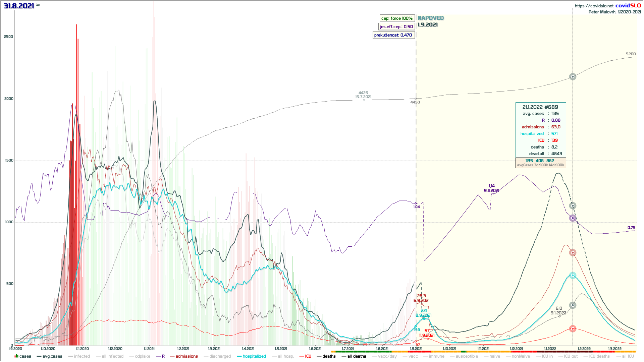Click the gray marker on all deaths curve
644x362 pixels.
coord(573,77)
